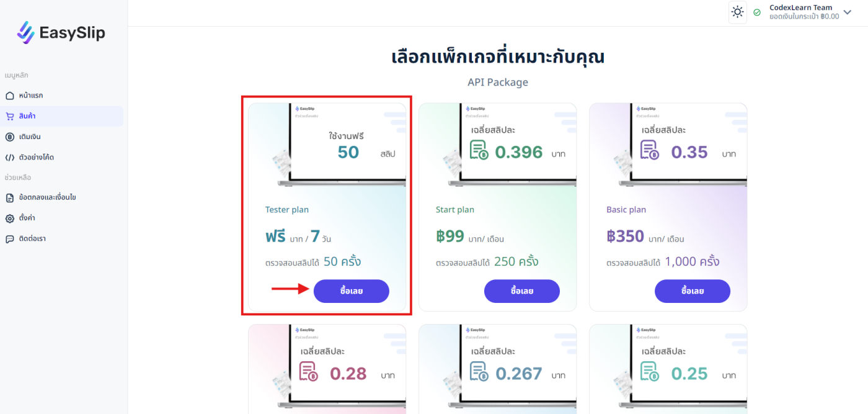
Task: Buy the ฿350 Basic plan
Action: (x=692, y=291)
